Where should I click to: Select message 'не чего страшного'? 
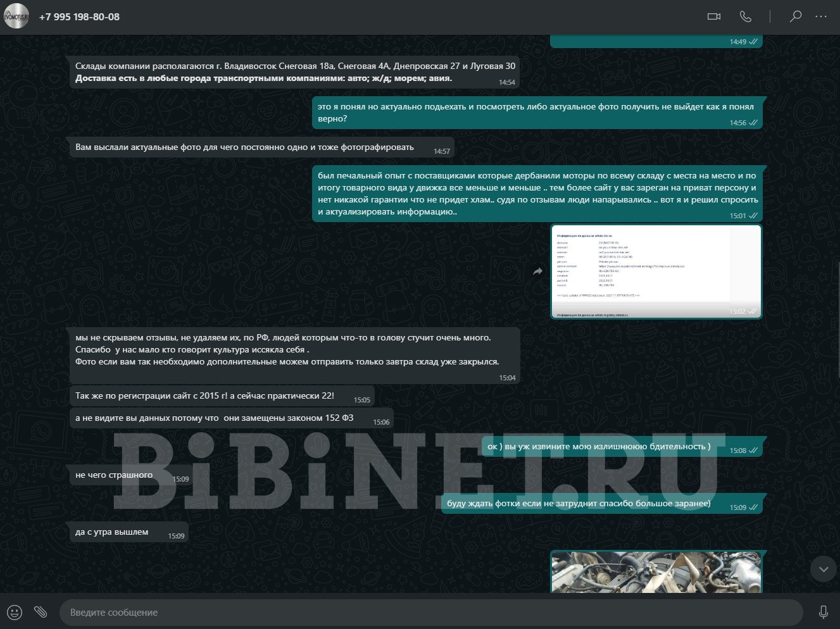coord(131,475)
